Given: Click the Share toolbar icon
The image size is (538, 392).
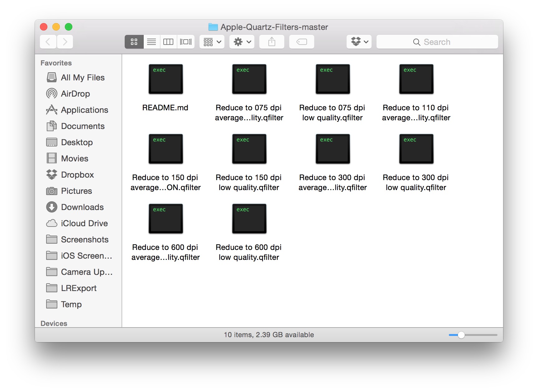Looking at the screenshot, I should coord(271,42).
